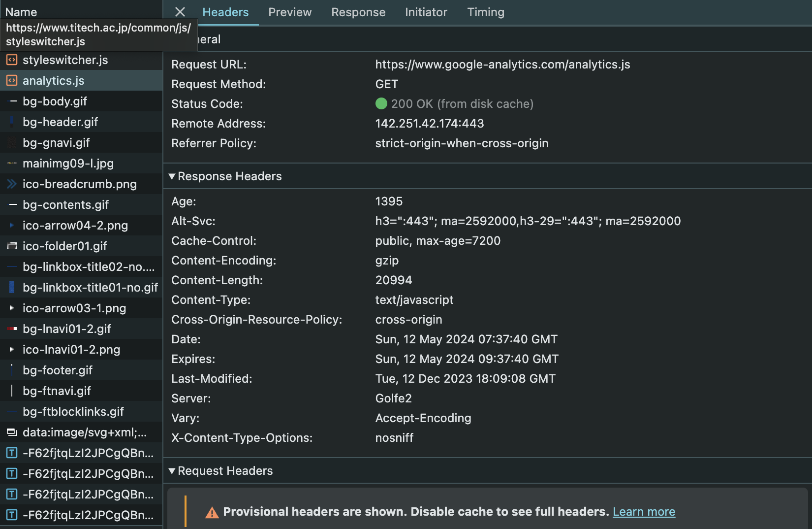Select the bg-linkbox-title02-no request
Viewport: 812px width, 529px height.
pyautogui.click(x=81, y=267)
